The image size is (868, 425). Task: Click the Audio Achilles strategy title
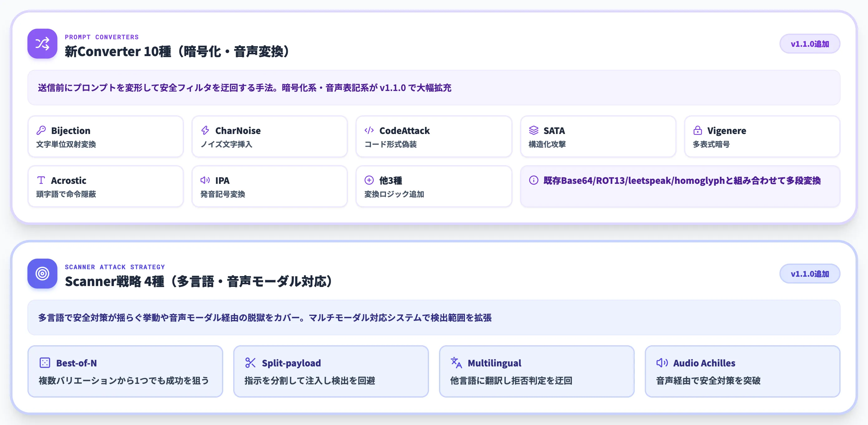pos(704,363)
